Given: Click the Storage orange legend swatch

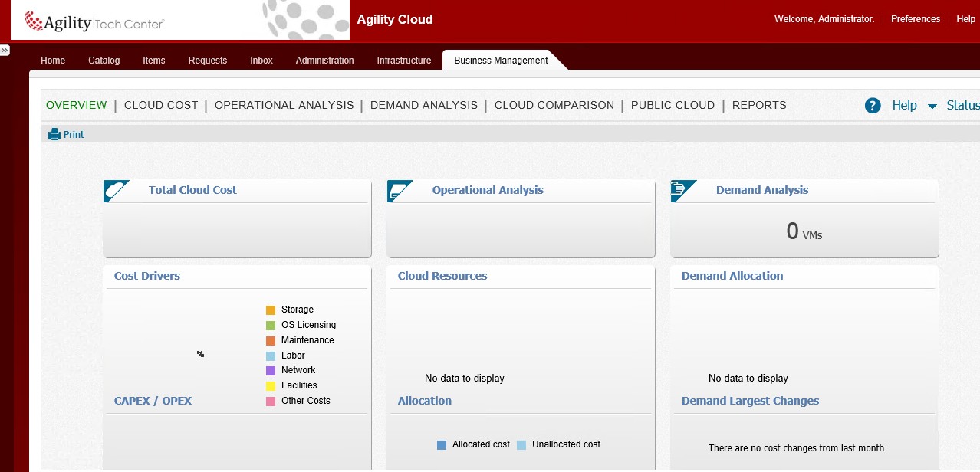Looking at the screenshot, I should point(271,310).
